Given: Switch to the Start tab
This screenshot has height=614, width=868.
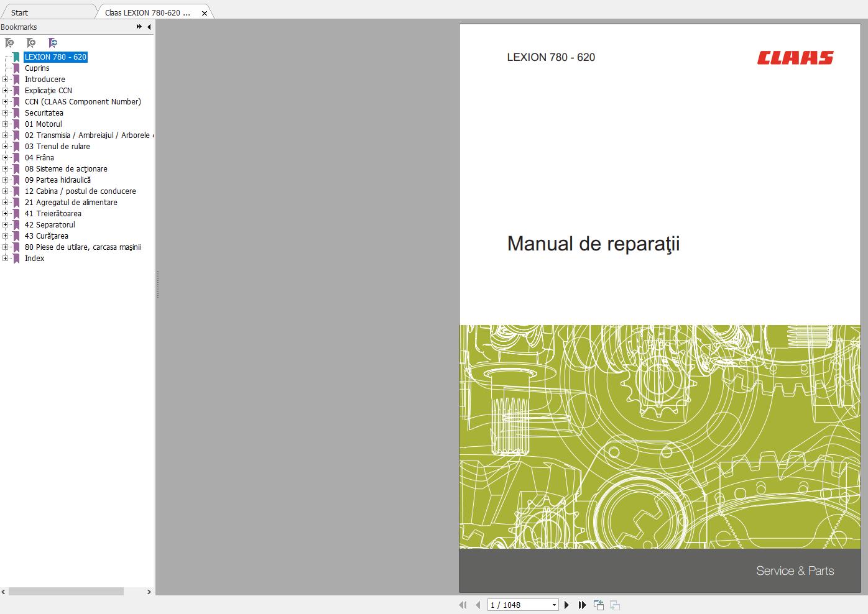Looking at the screenshot, I should coord(20,12).
